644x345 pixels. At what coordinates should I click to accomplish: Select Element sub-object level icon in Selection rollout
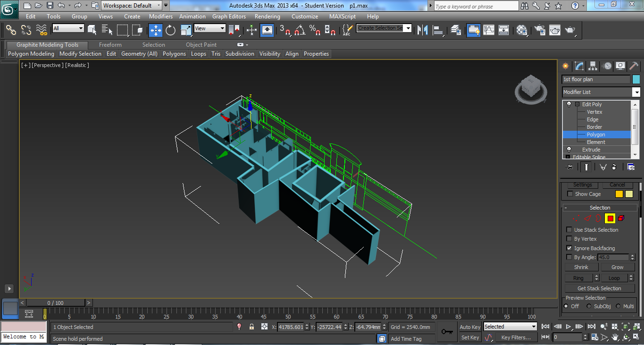(621, 219)
